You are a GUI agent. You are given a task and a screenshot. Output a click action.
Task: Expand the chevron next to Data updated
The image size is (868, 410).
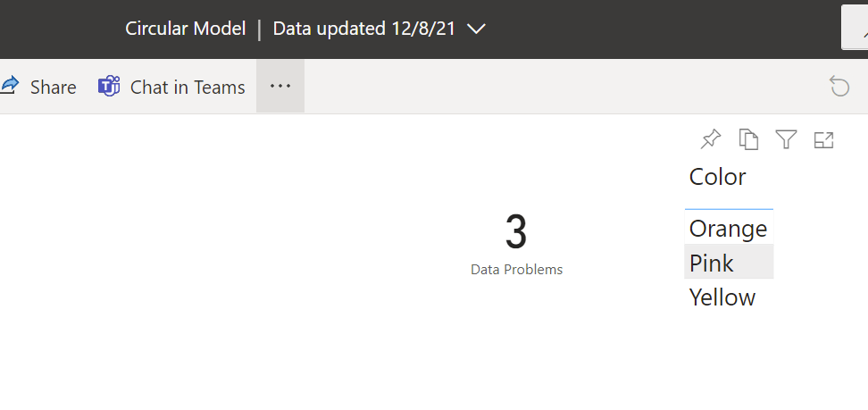pyautogui.click(x=476, y=29)
